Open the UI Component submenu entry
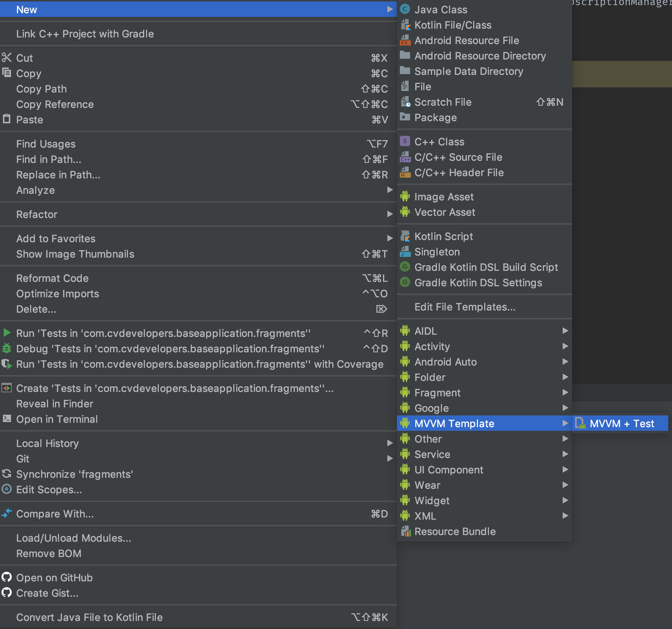The image size is (672, 629). coord(485,470)
